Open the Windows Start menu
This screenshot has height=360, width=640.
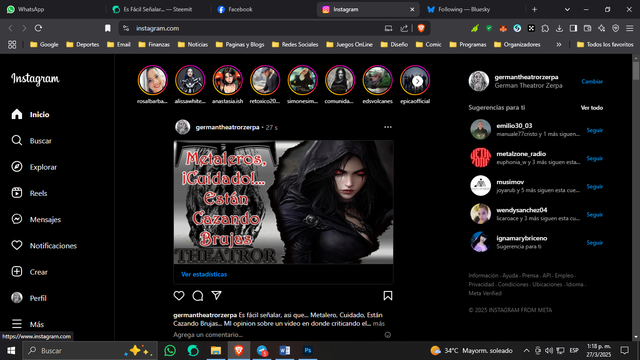tap(11, 351)
